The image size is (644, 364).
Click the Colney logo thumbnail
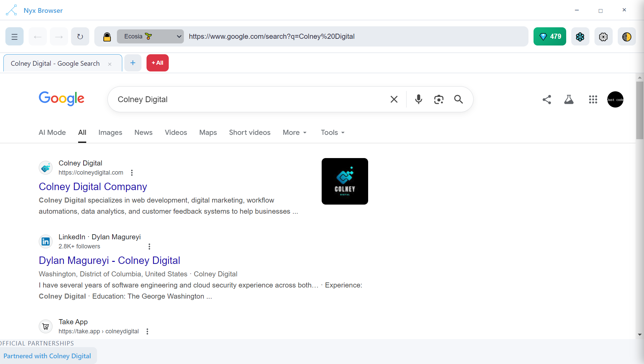345,181
